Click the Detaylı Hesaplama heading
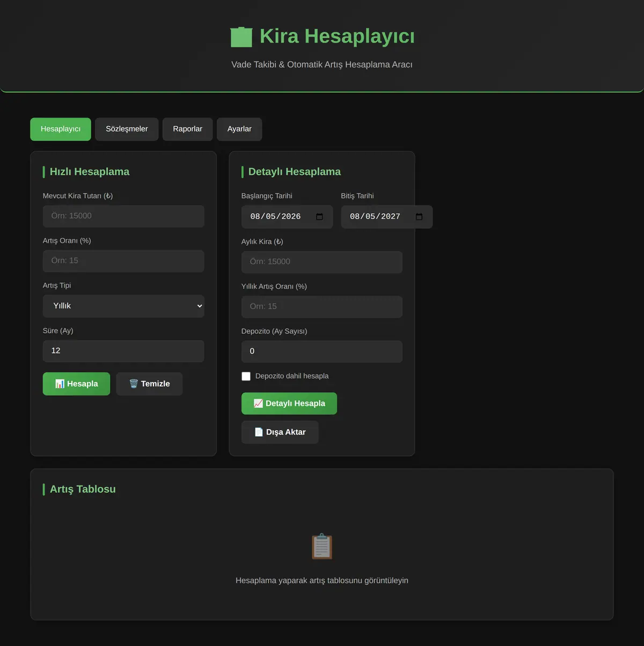Viewport: 644px width, 646px height. click(x=295, y=172)
